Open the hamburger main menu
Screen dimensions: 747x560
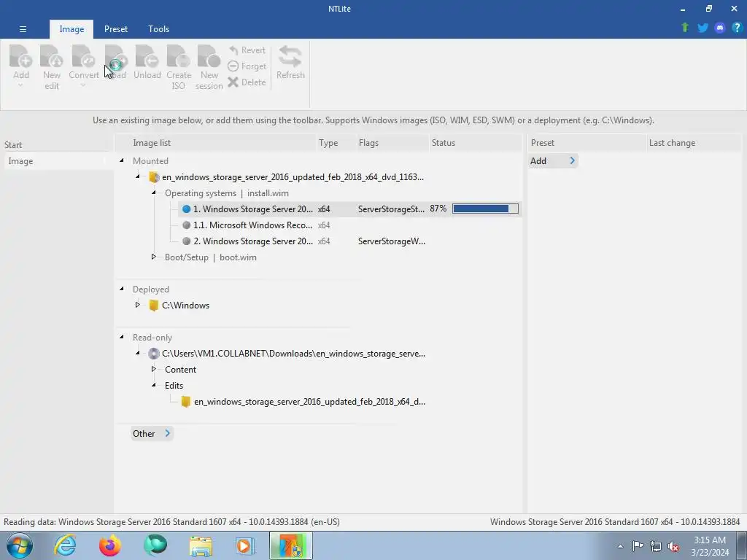(23, 29)
